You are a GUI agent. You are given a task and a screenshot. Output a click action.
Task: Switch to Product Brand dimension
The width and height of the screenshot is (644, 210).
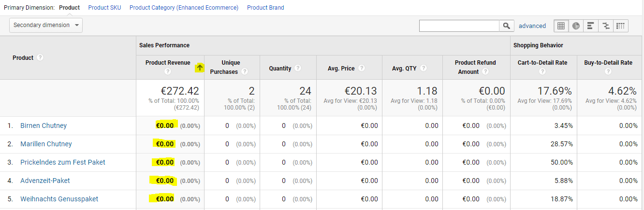pyautogui.click(x=265, y=8)
